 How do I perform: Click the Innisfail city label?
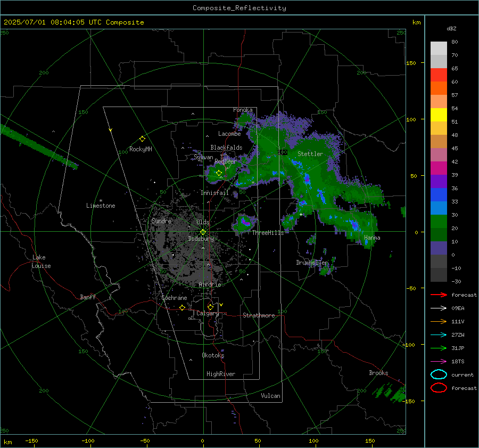tap(214, 193)
